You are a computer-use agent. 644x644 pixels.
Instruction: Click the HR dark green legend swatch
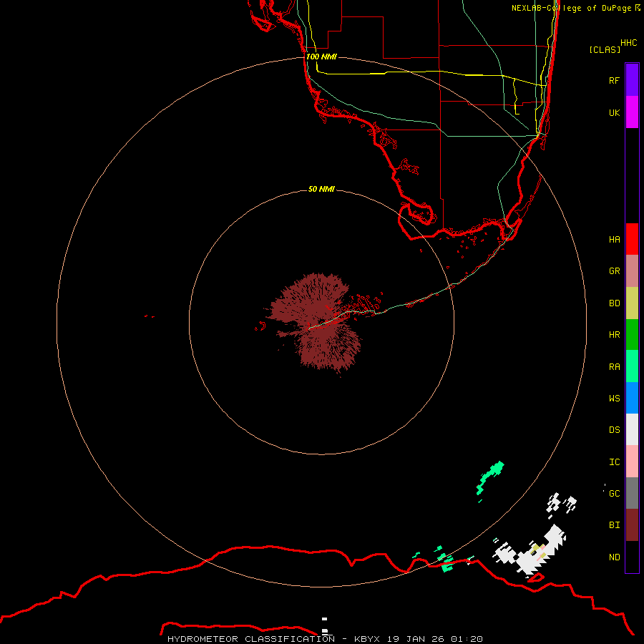click(632, 335)
